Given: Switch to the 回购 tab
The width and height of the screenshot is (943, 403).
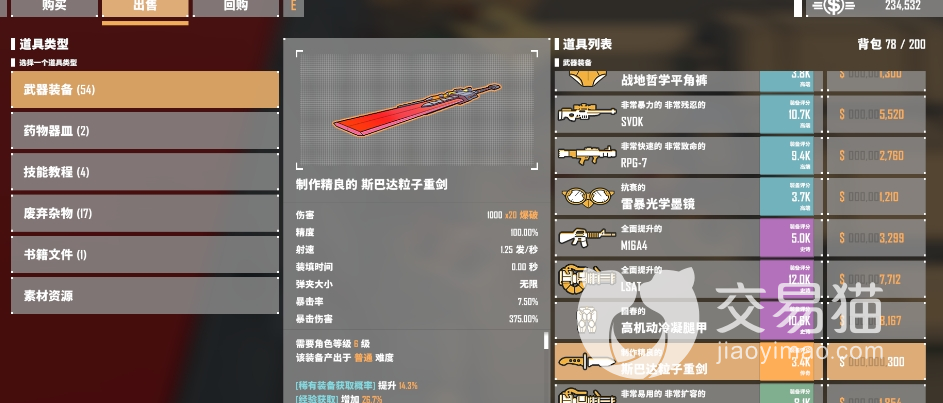Looking at the screenshot, I should [x=235, y=7].
